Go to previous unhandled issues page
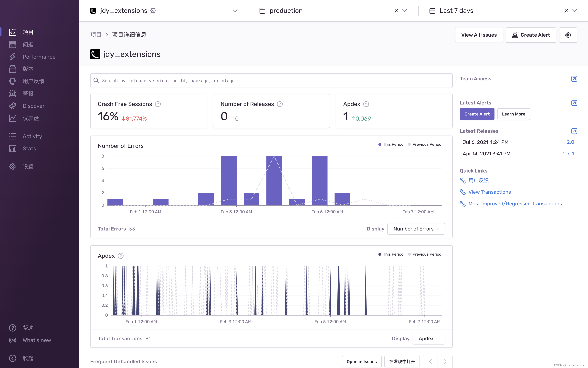Screen dimensions: 588x368 click(430, 361)
